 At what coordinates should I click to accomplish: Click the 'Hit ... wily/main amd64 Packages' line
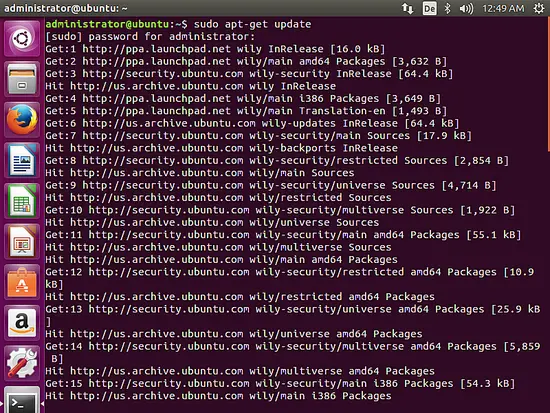click(x=221, y=259)
